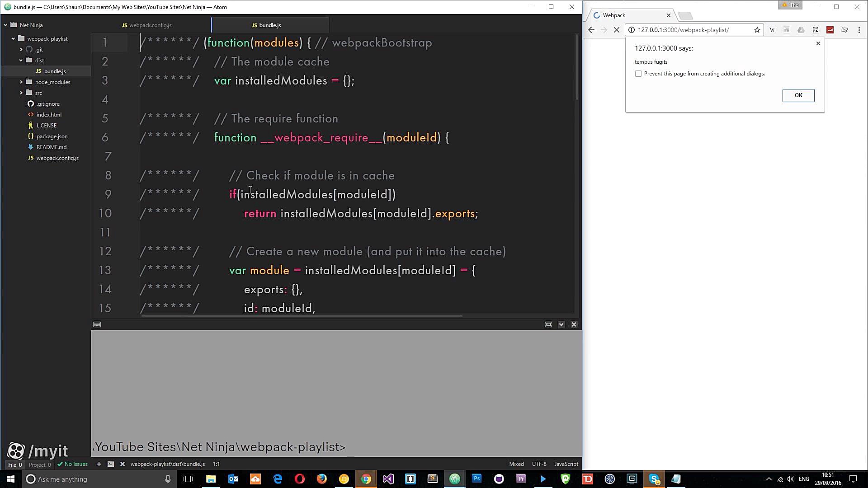868x488 pixels.
Task: Open Chrome from the taskbar
Action: pos(365,479)
